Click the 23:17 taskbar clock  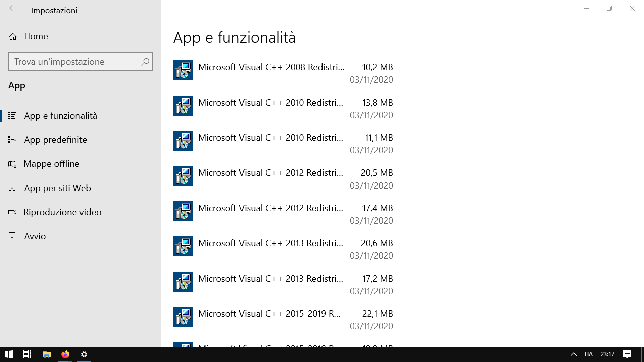pyautogui.click(x=607, y=354)
